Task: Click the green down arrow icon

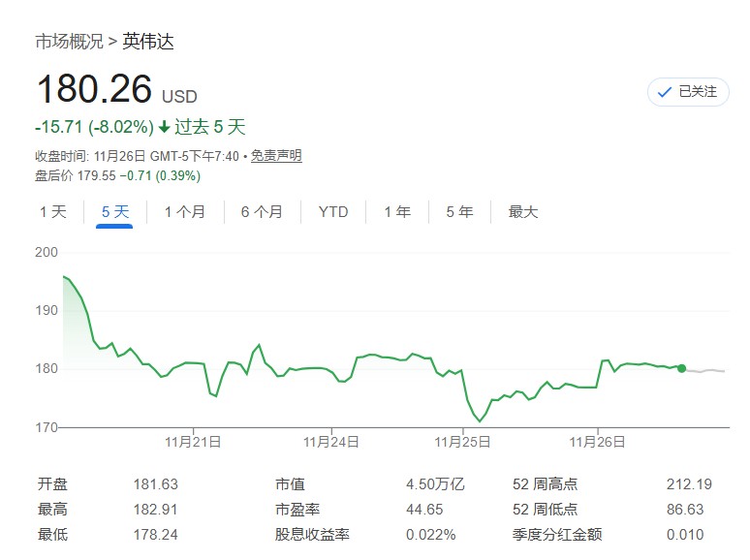Action: [x=164, y=127]
